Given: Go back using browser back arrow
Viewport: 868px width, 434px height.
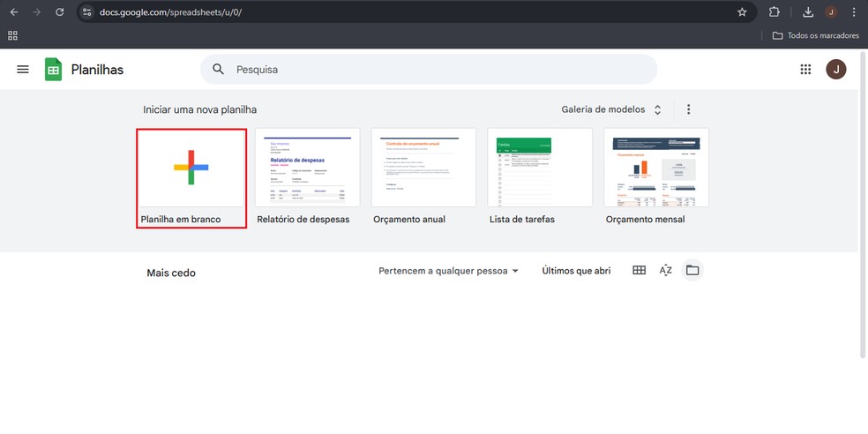Looking at the screenshot, I should tap(14, 11).
